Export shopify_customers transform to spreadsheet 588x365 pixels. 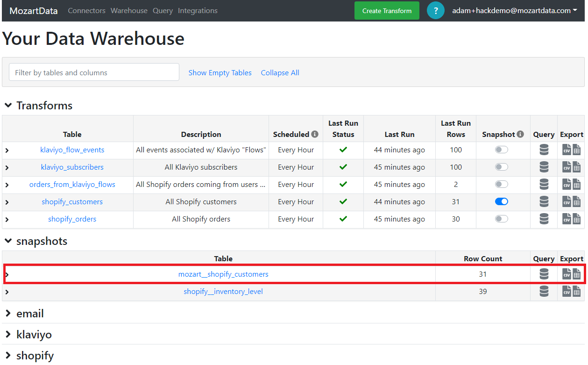(x=577, y=202)
